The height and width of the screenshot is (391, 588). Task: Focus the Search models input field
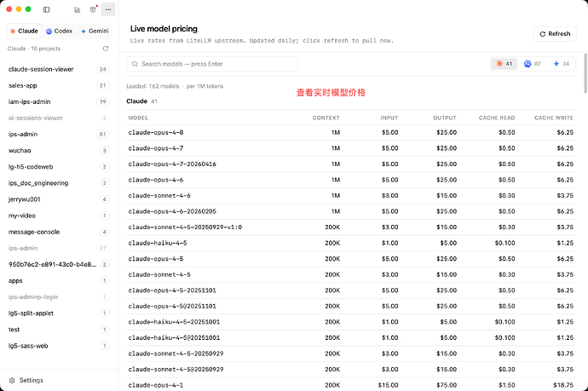213,64
